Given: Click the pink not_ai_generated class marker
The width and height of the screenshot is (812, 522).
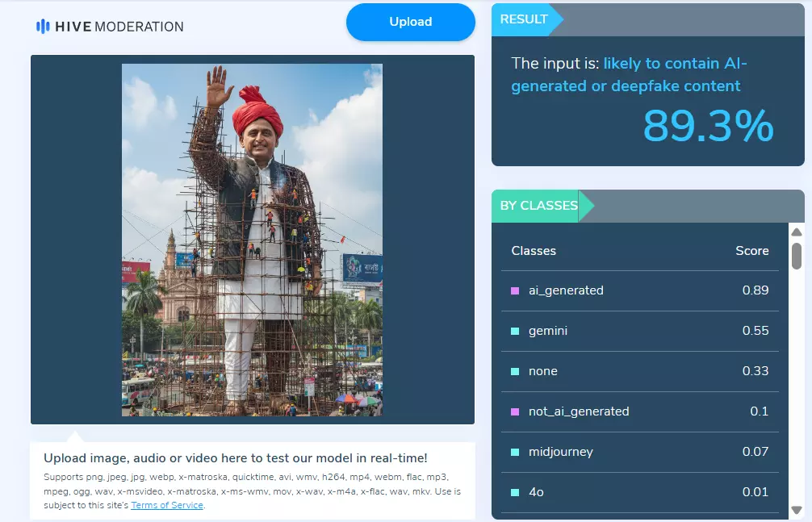Looking at the screenshot, I should tap(515, 411).
